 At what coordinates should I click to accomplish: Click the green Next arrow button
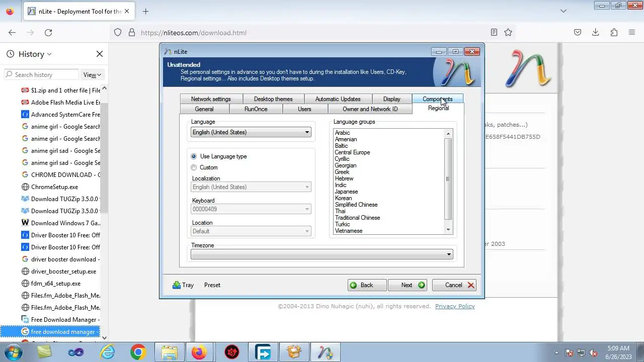tap(407, 285)
